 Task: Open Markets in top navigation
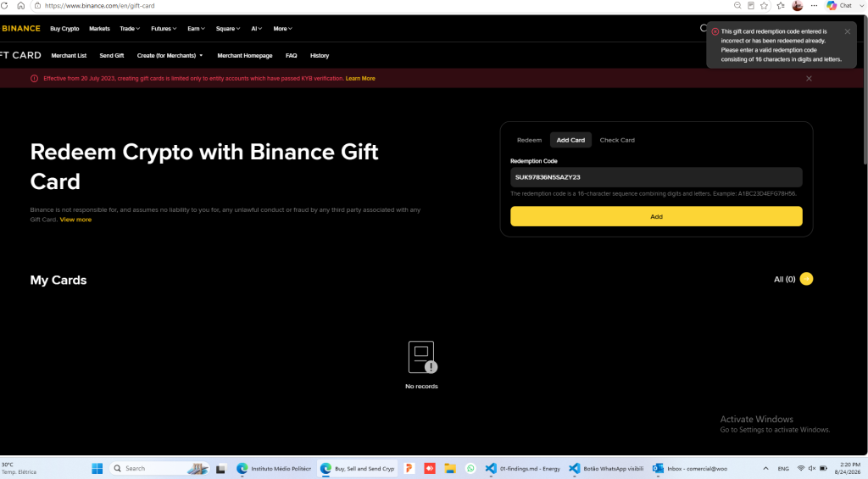point(100,28)
